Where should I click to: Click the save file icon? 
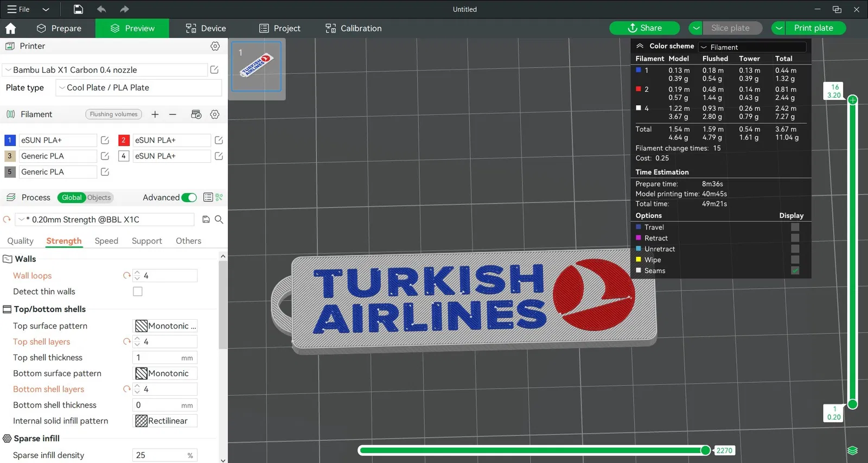(x=78, y=9)
